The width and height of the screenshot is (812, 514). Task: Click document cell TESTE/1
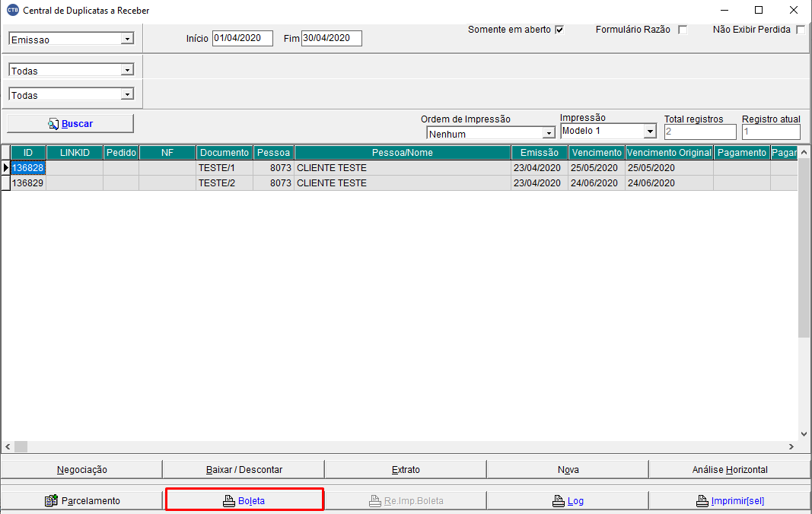point(224,168)
